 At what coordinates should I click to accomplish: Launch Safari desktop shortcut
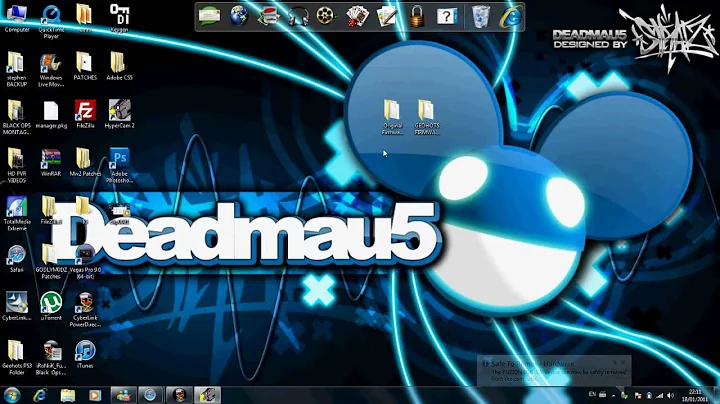pos(17,259)
